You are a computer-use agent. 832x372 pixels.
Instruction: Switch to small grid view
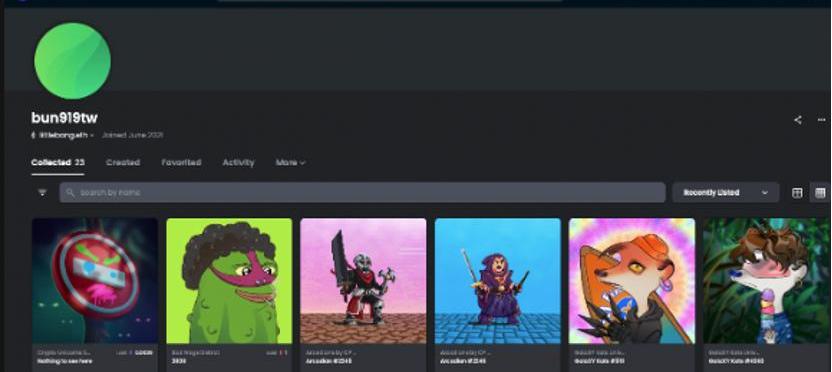pos(820,193)
